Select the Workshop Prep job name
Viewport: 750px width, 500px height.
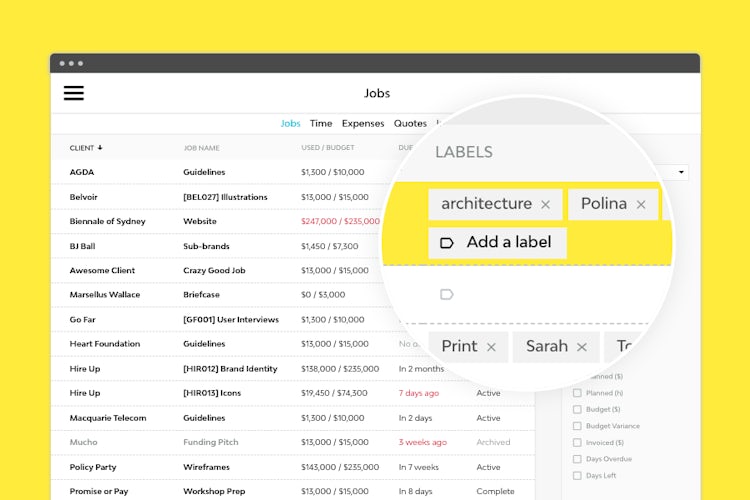(x=214, y=491)
